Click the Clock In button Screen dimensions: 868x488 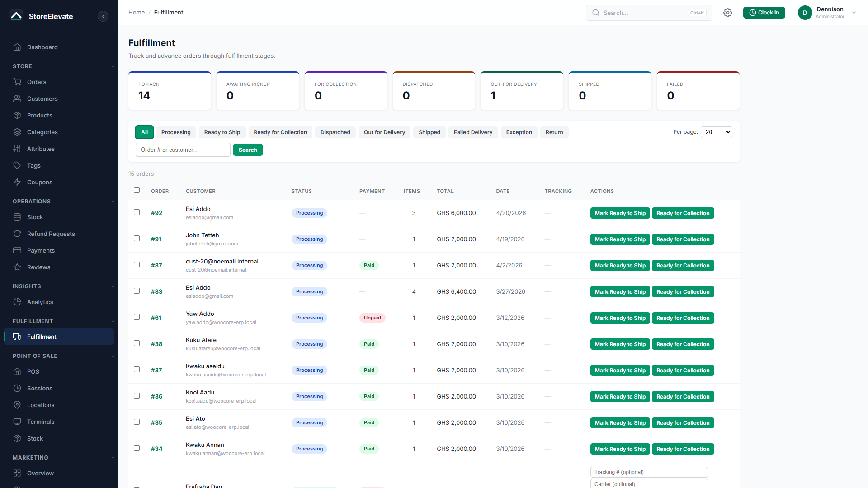tap(764, 13)
